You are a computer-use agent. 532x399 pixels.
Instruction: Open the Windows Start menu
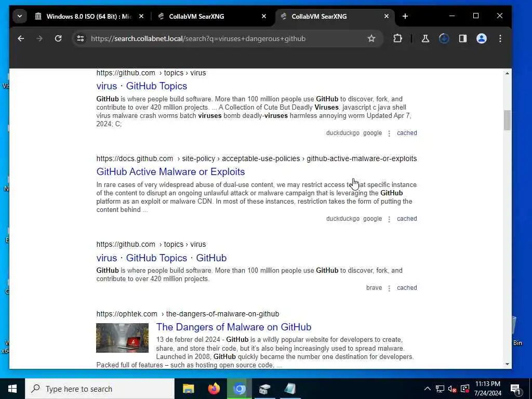point(12,389)
